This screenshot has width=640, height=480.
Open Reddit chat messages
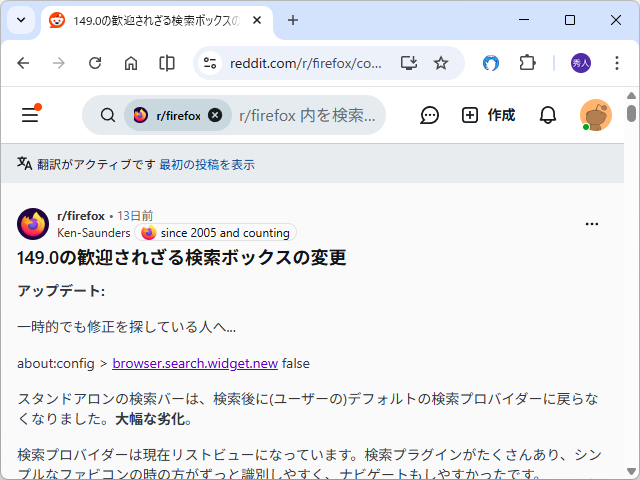pyautogui.click(x=429, y=116)
